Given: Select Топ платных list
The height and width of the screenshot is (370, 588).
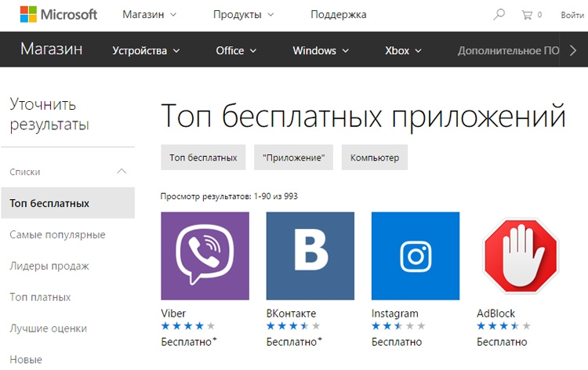Looking at the screenshot, I should click(x=40, y=297).
